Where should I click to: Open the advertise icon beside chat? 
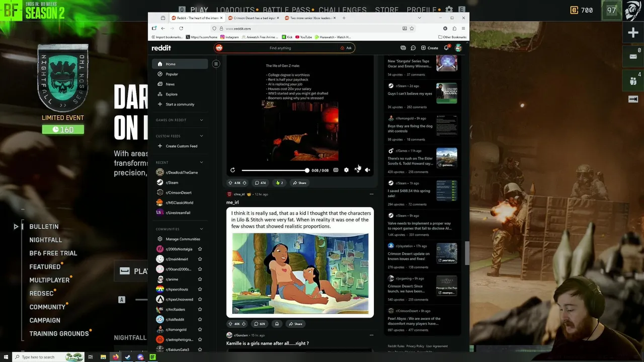point(403,48)
